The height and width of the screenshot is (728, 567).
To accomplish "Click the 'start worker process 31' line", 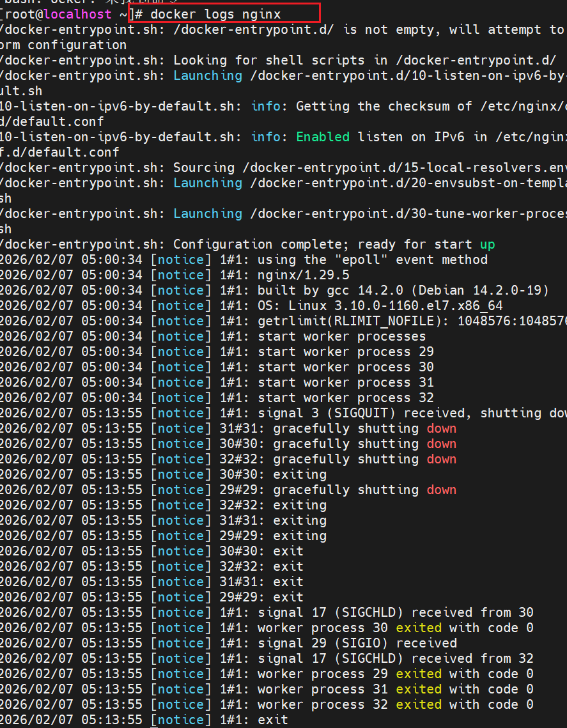I will point(217,382).
